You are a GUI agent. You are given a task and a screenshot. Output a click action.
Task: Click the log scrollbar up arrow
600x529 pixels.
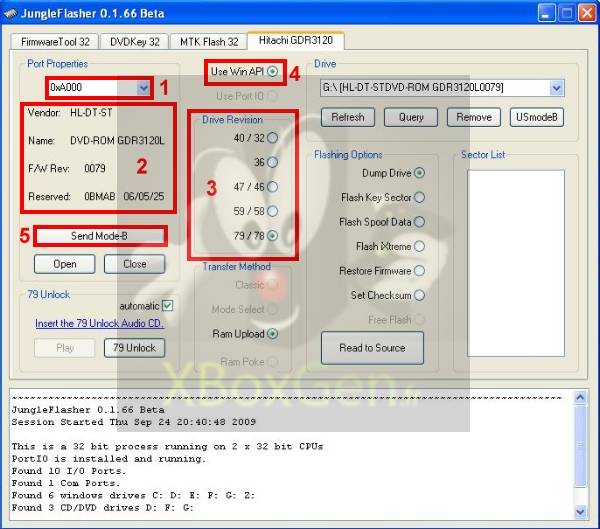pyautogui.click(x=580, y=398)
